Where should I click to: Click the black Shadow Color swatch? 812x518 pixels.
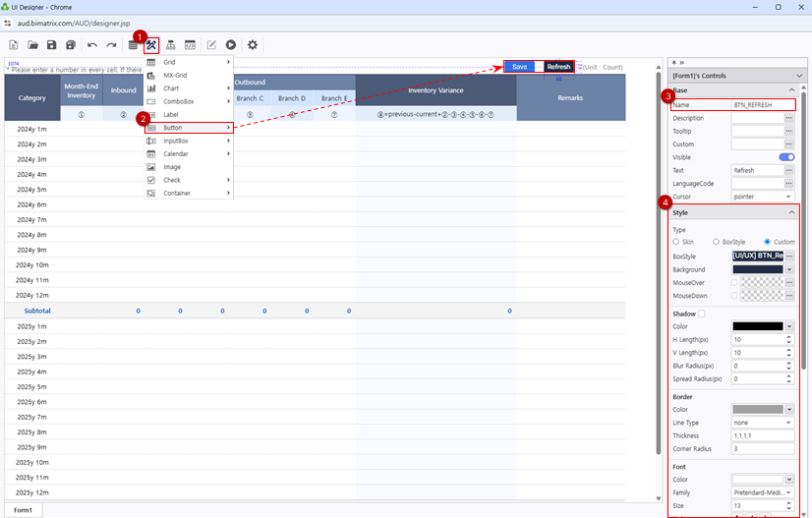click(x=758, y=326)
